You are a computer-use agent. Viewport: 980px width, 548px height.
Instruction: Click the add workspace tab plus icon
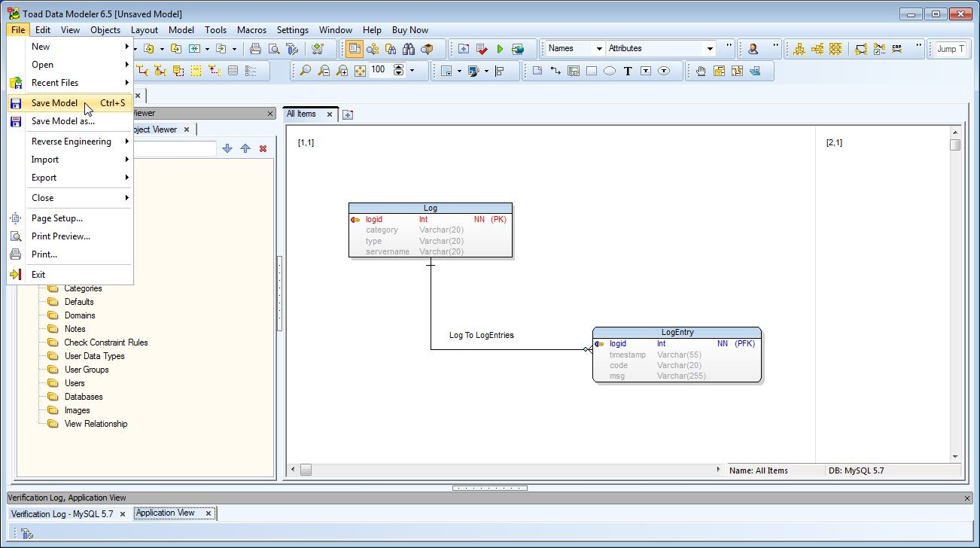(347, 115)
